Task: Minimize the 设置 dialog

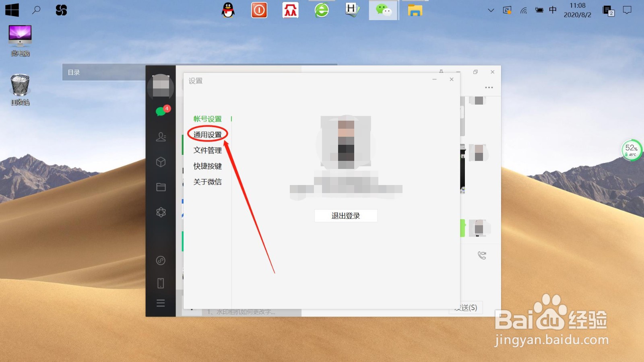Action: click(434, 79)
